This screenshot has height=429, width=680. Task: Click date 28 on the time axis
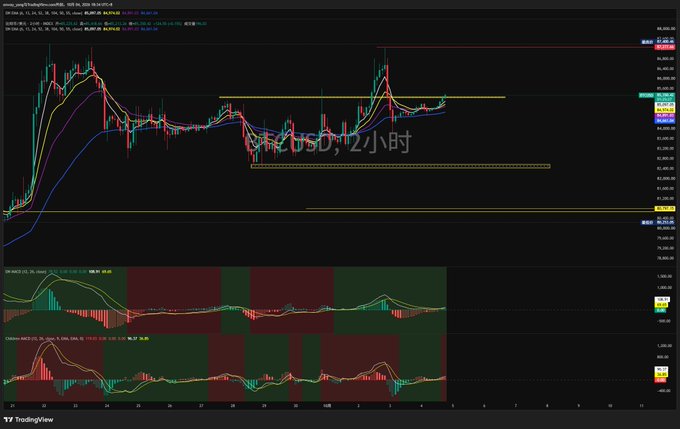point(233,406)
